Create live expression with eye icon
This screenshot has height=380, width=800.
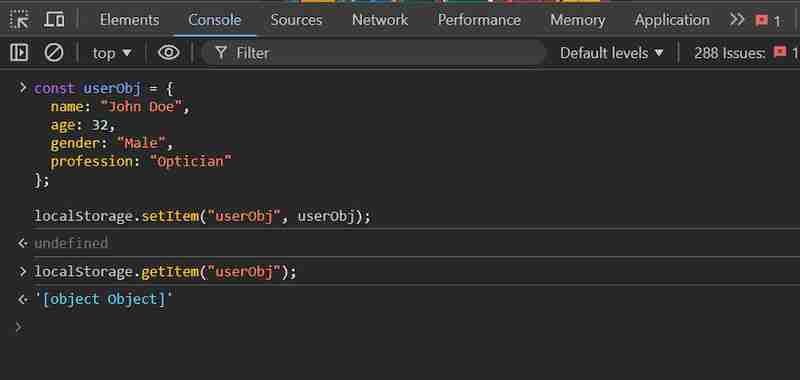(168, 53)
